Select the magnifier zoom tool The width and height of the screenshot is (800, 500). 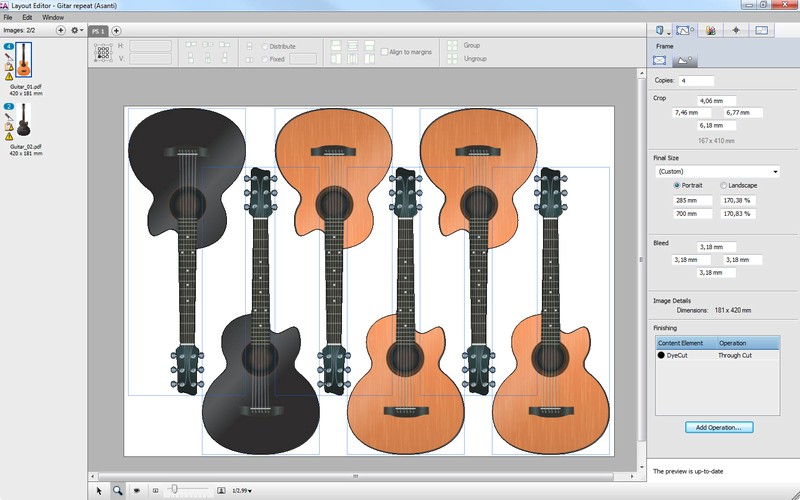click(117, 490)
